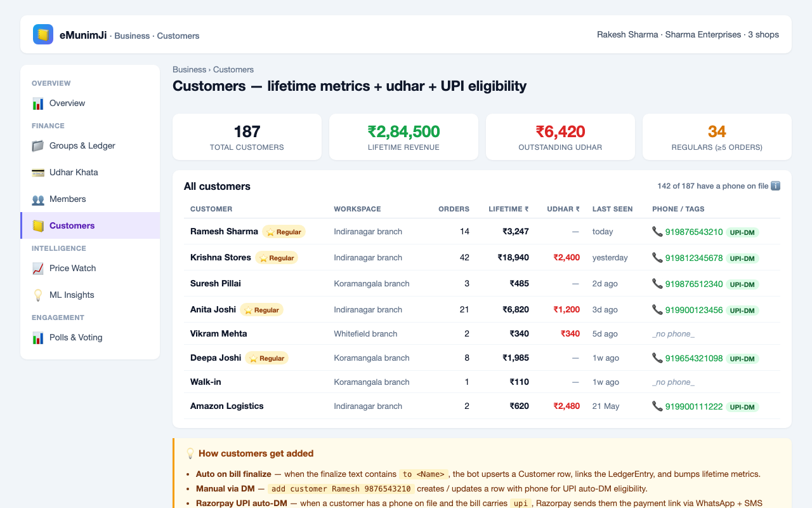
Task: Click the ORDERS column header
Action: [454, 209]
